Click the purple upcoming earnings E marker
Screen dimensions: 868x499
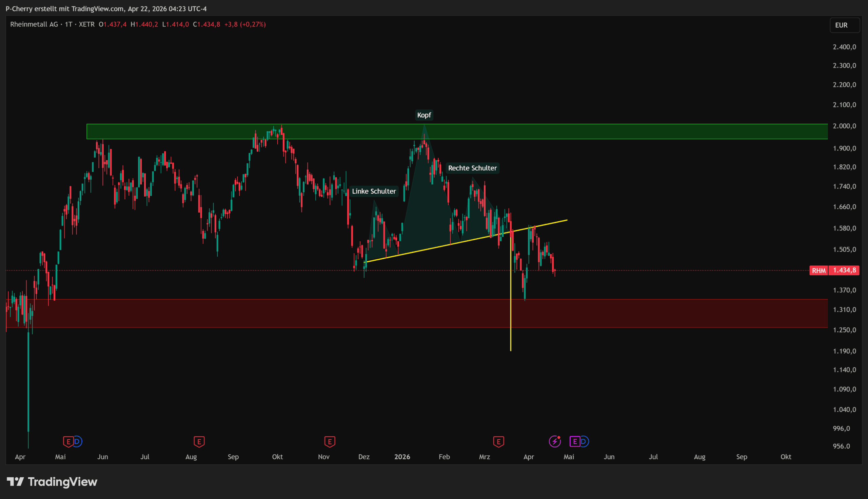pos(575,441)
